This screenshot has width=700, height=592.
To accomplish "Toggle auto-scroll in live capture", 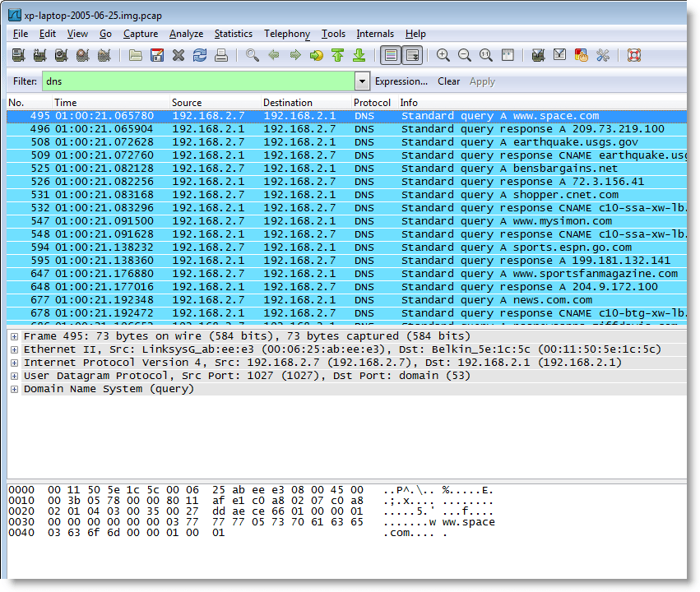I will coord(412,55).
